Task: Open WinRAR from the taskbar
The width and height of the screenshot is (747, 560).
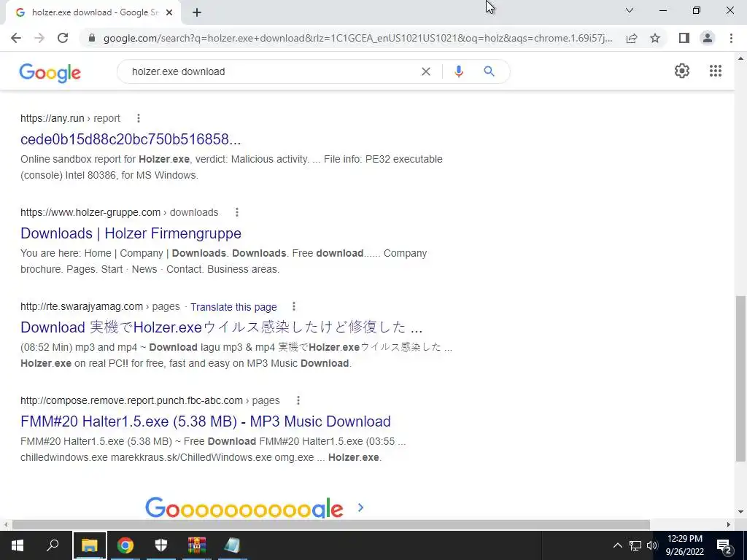Action: coord(197,545)
